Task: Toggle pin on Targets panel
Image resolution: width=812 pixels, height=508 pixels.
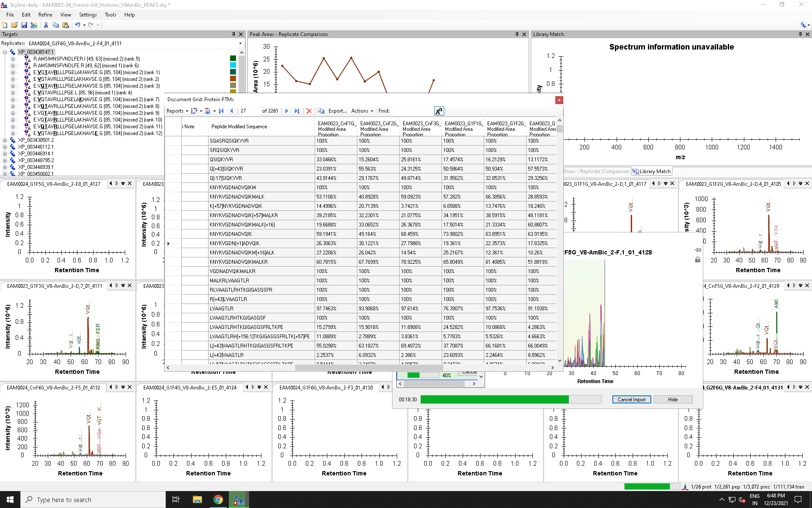Action: click(233, 34)
